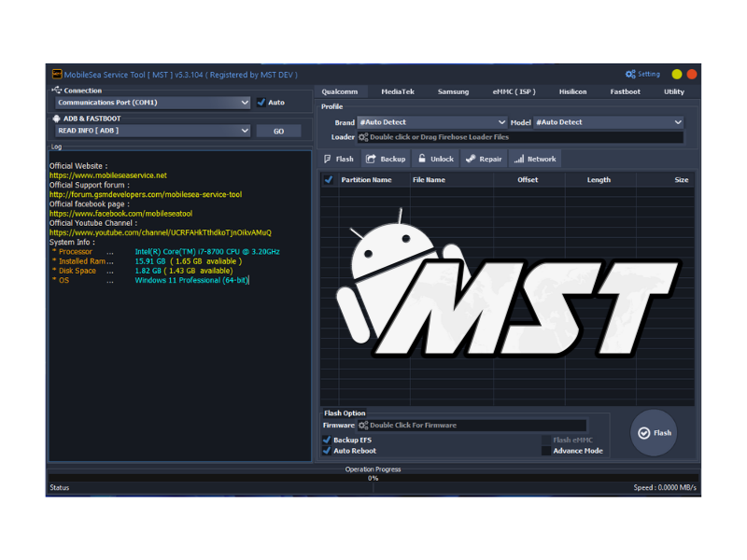Image resolution: width=747 pixels, height=560 pixels.
Task: Click the Intel(R) Core(TM) i7-8700 processor text
Action: (x=207, y=252)
